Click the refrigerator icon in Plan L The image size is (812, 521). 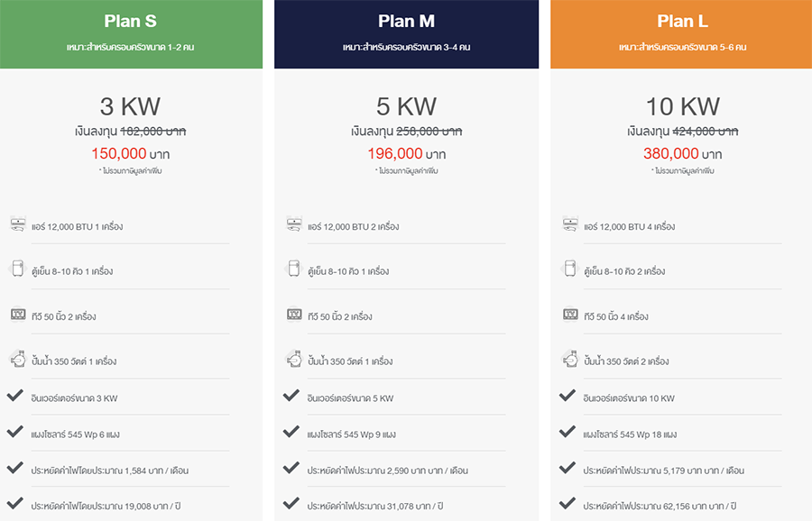pos(570,270)
